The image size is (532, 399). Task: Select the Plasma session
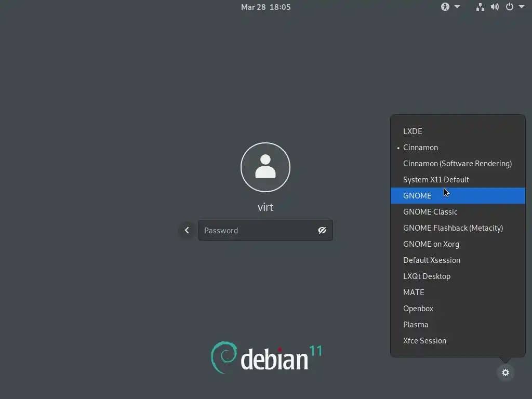(458, 325)
